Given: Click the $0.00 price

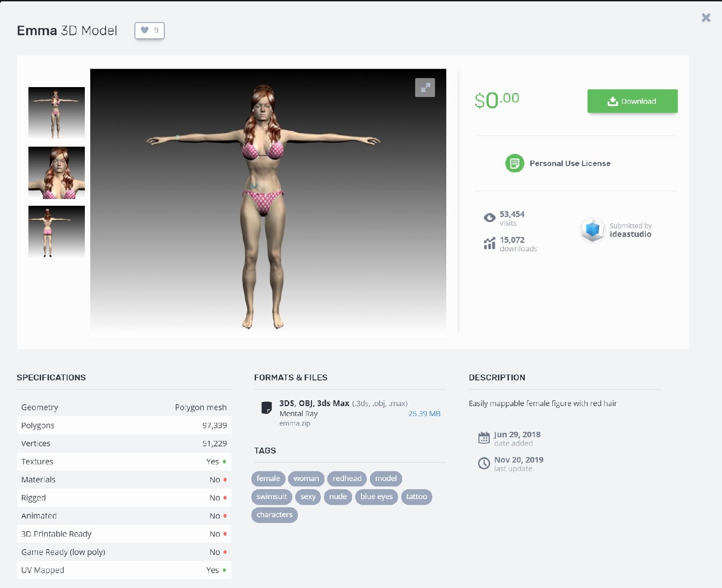Looking at the screenshot, I should tap(497, 100).
